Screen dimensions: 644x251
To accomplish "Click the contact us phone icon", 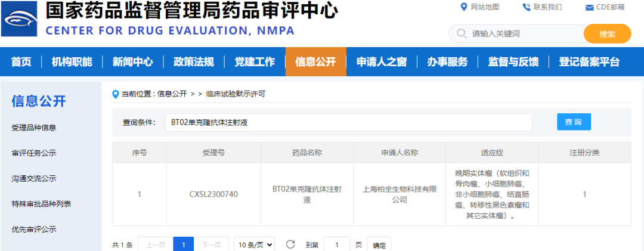I will pos(526,7).
